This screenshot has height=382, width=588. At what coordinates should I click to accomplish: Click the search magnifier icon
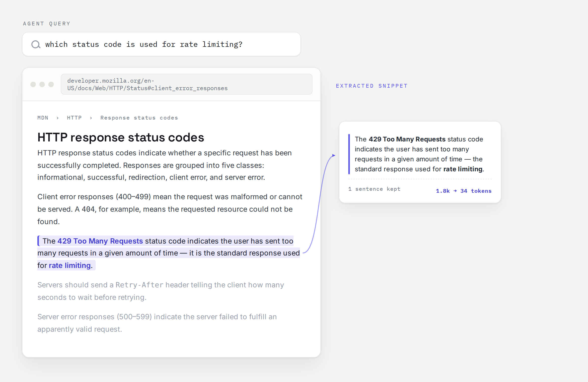click(36, 44)
